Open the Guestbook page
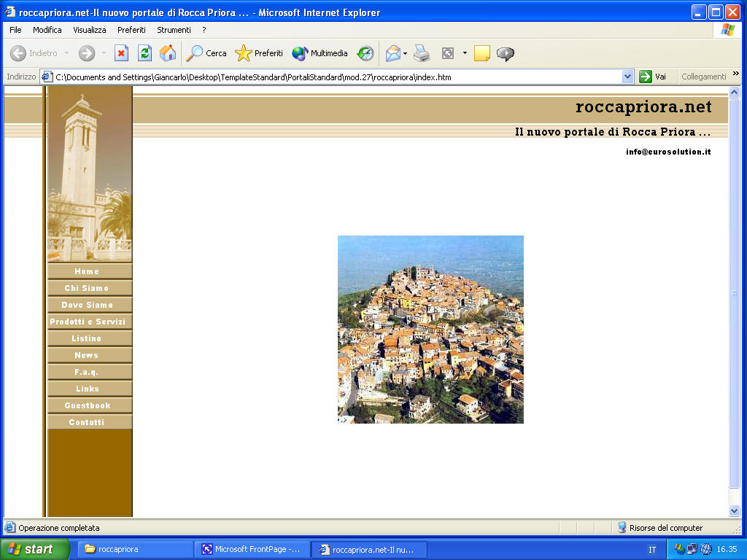Image resolution: width=747 pixels, height=560 pixels. (x=90, y=405)
